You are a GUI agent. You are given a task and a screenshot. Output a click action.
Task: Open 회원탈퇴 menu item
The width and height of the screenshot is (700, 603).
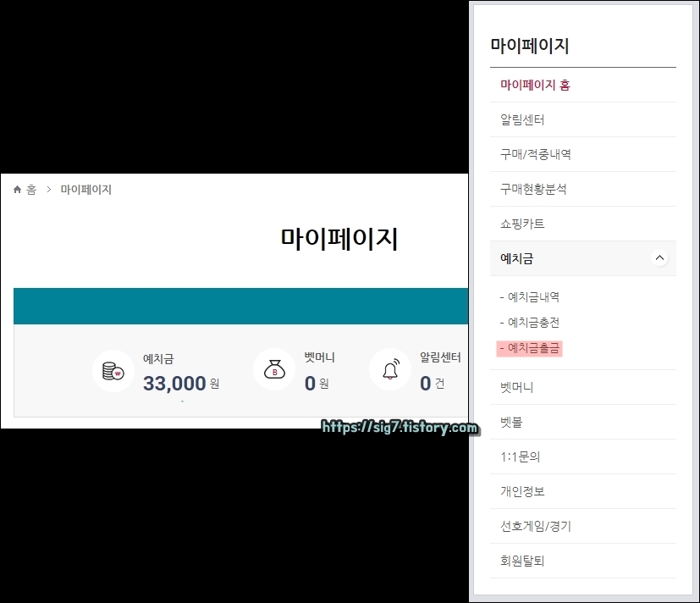583,561
